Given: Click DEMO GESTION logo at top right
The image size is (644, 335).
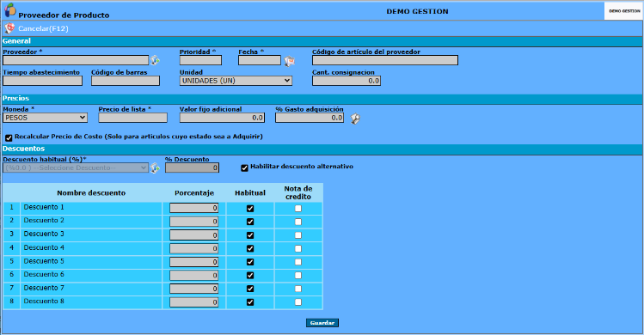Looking at the screenshot, I should click(623, 11).
